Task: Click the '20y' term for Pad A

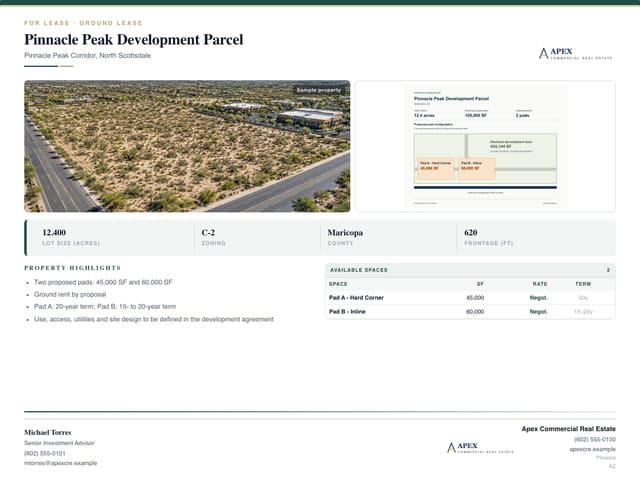Action: (x=583, y=298)
